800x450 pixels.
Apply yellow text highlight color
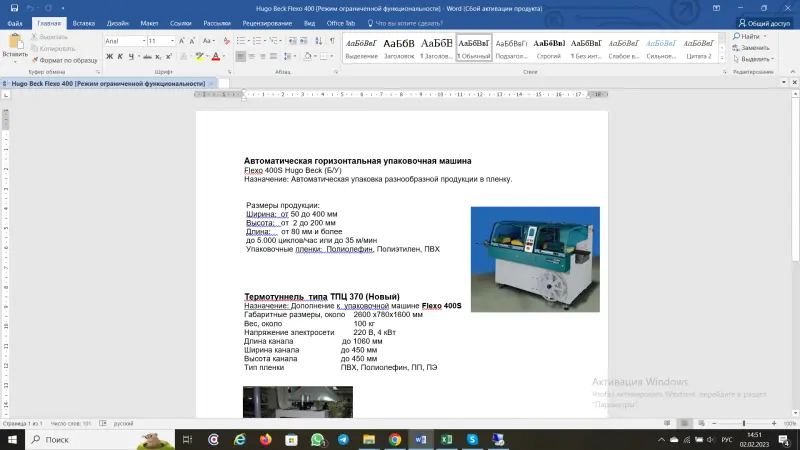pyautogui.click(x=199, y=56)
